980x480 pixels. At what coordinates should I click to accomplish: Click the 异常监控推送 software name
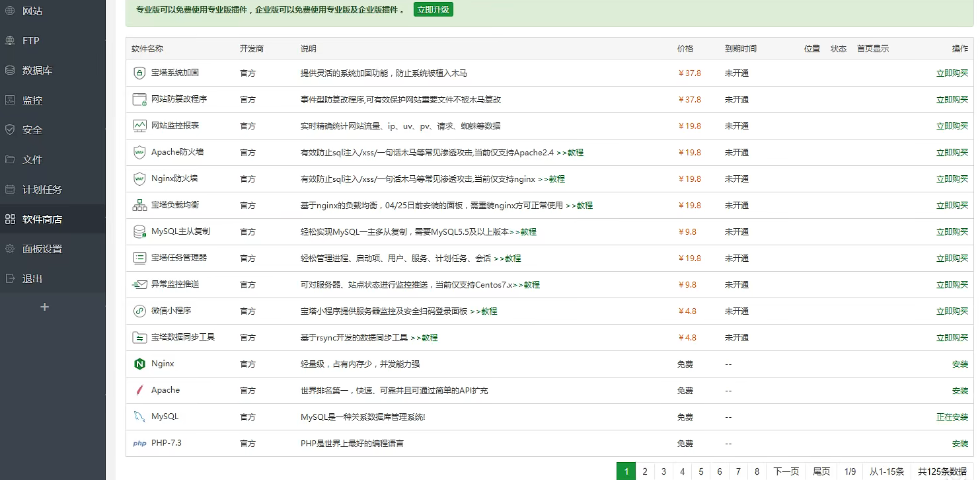175,284
